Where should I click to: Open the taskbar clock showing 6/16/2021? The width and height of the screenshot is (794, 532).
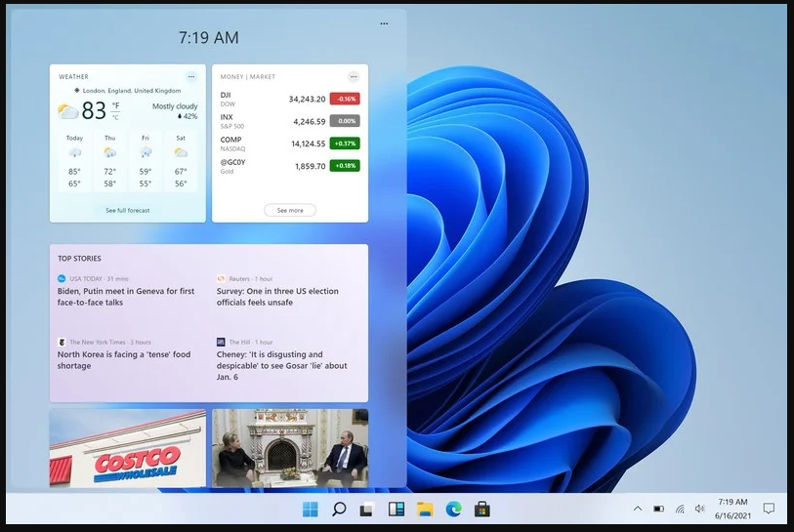[732, 509]
